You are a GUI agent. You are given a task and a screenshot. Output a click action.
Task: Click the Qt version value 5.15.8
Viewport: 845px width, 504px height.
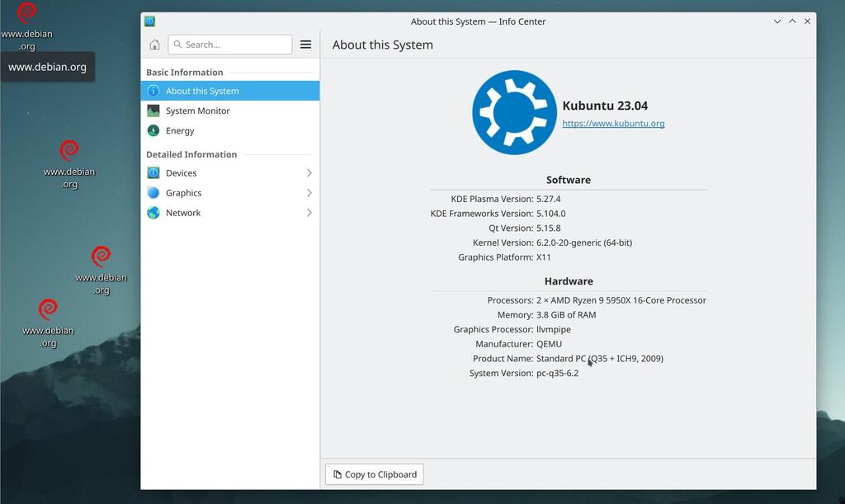pyautogui.click(x=548, y=228)
